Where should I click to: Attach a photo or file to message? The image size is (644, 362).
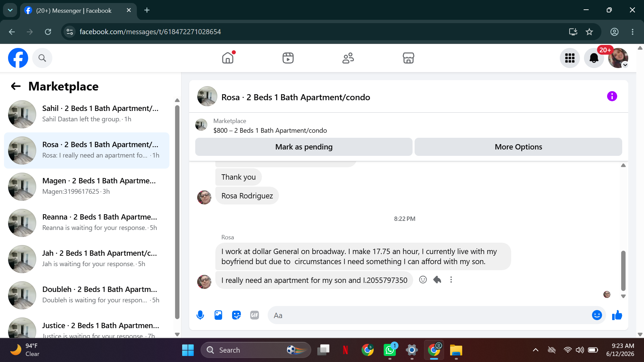(x=218, y=315)
